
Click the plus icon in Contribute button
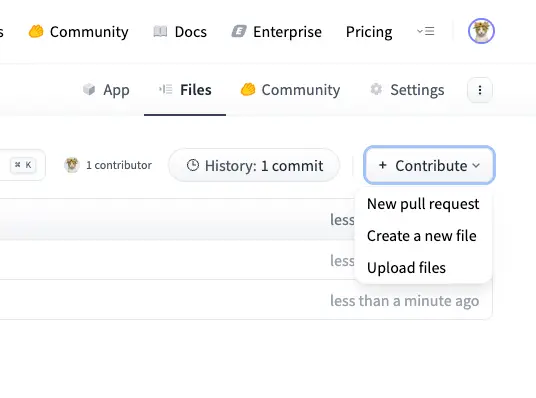[383, 165]
